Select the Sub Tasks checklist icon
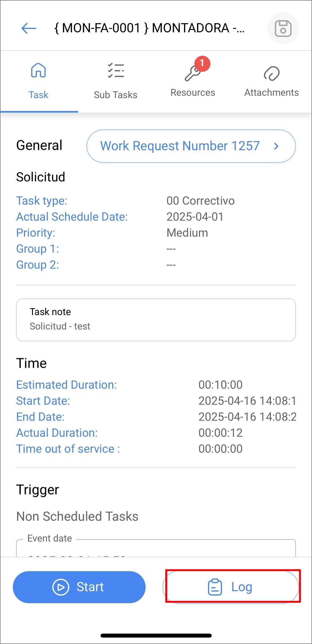The height and width of the screenshot is (644, 312). click(116, 70)
